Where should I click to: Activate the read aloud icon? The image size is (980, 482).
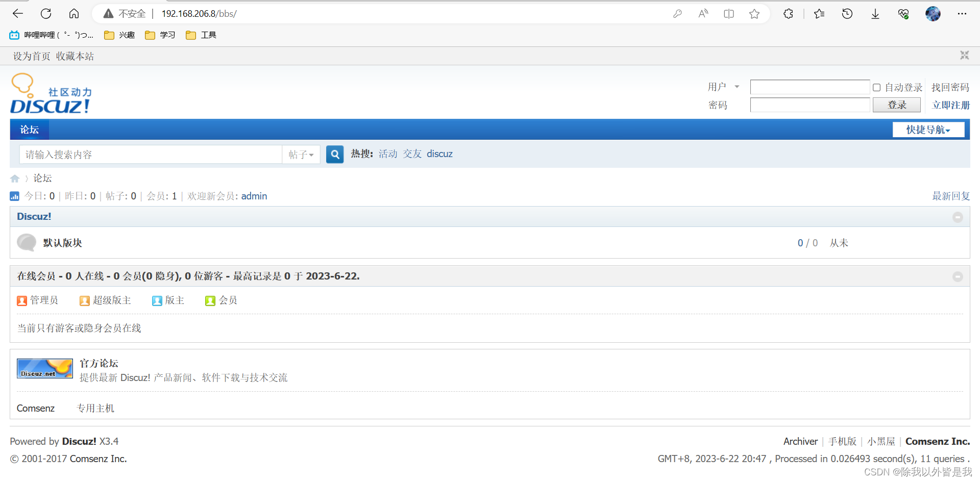tap(703, 14)
